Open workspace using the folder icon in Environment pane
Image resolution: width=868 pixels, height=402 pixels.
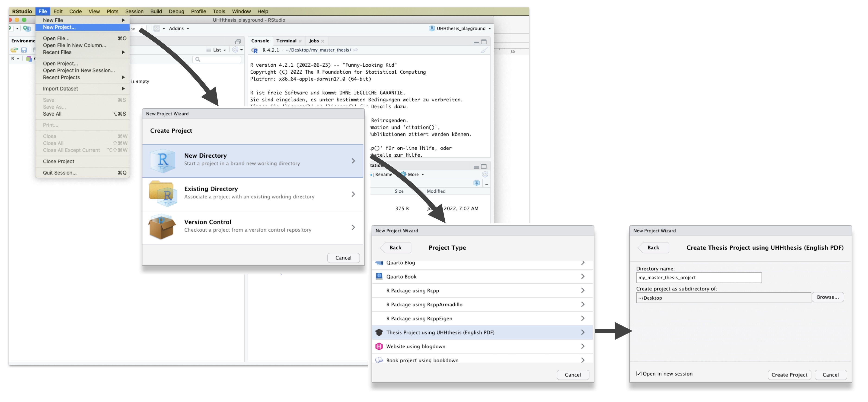click(x=14, y=50)
